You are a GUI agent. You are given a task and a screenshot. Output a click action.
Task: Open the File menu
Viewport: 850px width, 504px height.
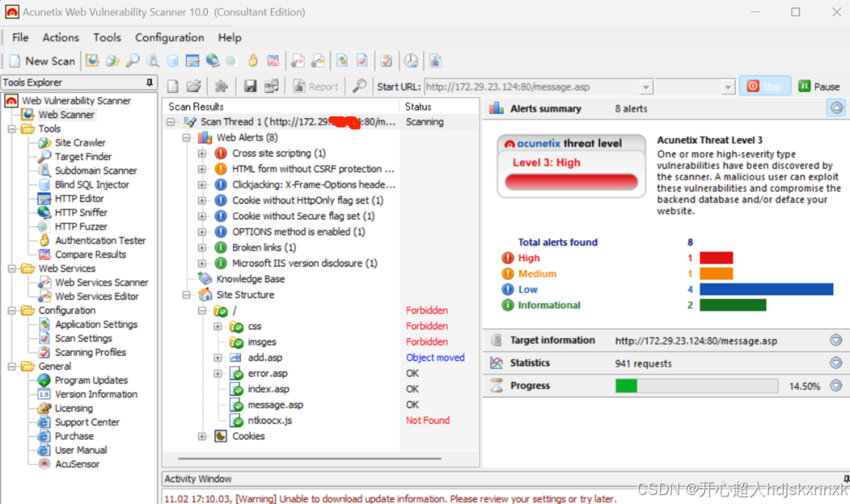click(20, 37)
